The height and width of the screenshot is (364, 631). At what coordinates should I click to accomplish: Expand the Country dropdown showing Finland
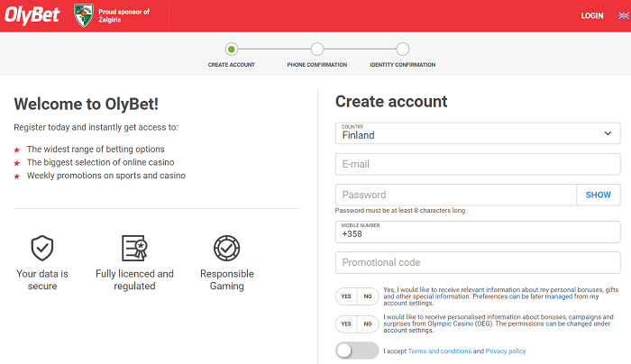click(478, 133)
